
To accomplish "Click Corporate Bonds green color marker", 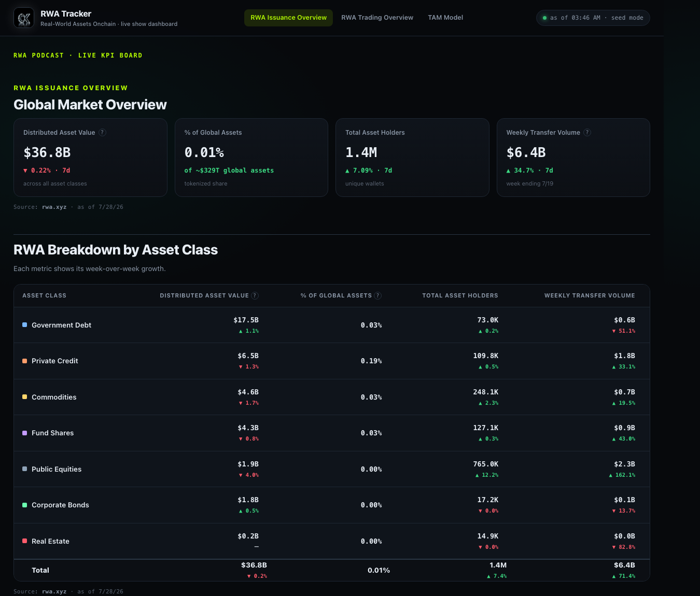I will 24,505.
